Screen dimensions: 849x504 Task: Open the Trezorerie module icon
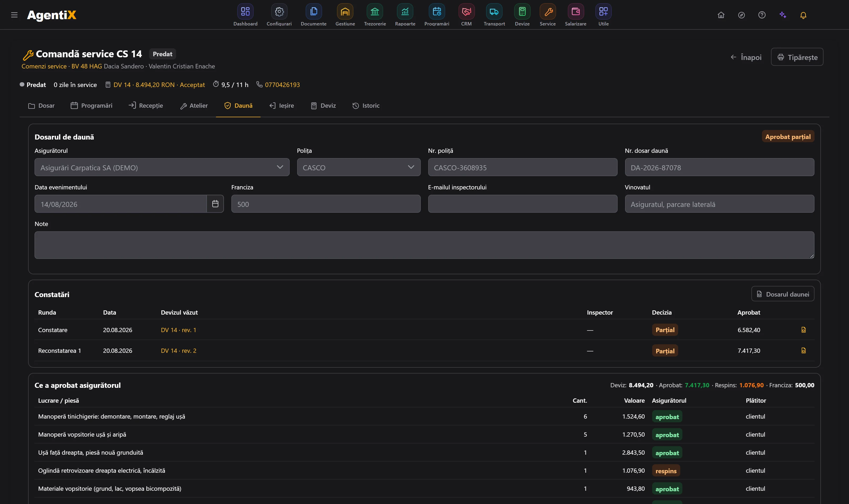(x=375, y=12)
